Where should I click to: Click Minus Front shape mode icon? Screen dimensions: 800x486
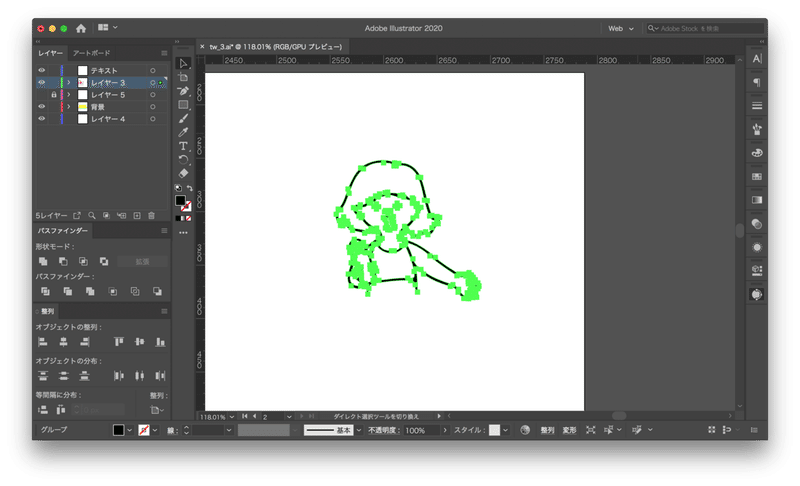pos(63,261)
